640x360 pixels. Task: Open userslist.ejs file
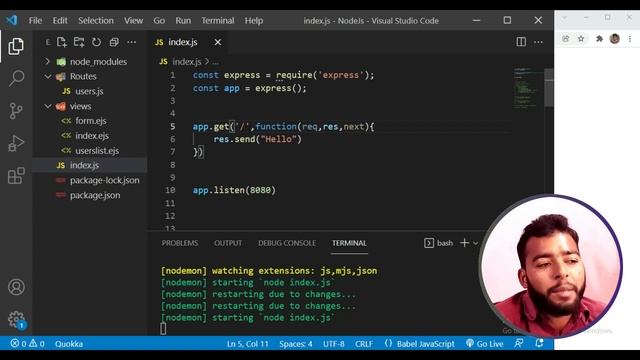(x=89, y=151)
